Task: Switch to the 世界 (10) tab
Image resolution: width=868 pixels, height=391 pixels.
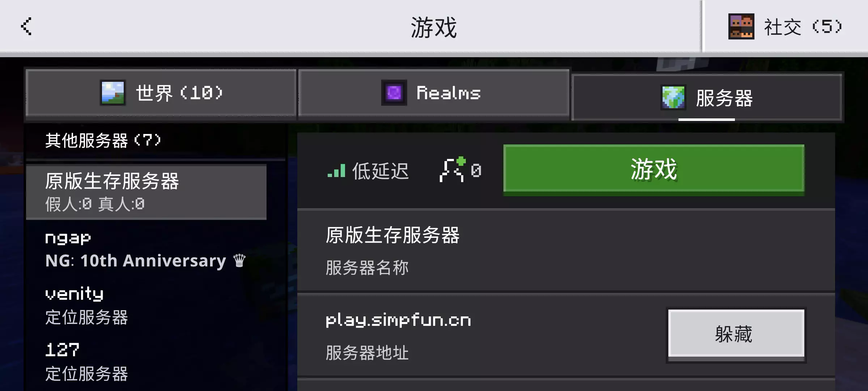Action: click(x=161, y=94)
